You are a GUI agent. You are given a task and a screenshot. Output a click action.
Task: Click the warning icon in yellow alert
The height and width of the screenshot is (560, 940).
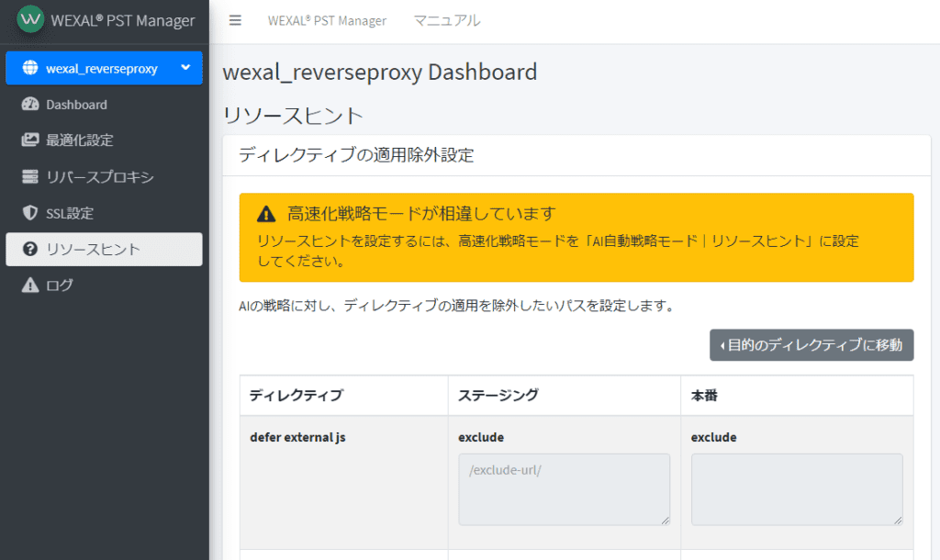[x=266, y=214]
